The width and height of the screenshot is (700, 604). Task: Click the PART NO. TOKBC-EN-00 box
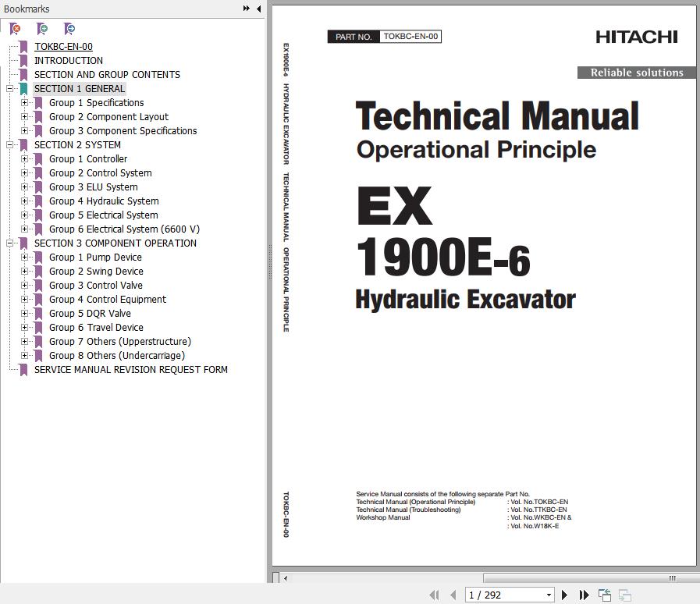[385, 37]
